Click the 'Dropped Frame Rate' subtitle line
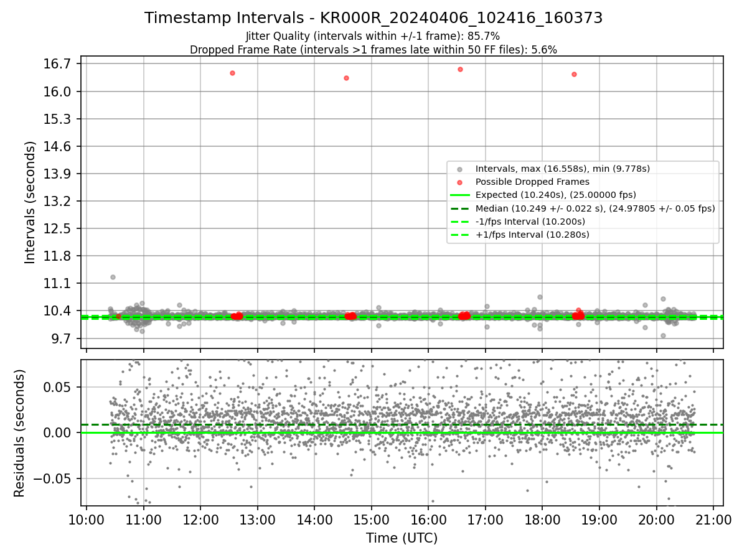The width and height of the screenshot is (747, 560). pos(374,50)
